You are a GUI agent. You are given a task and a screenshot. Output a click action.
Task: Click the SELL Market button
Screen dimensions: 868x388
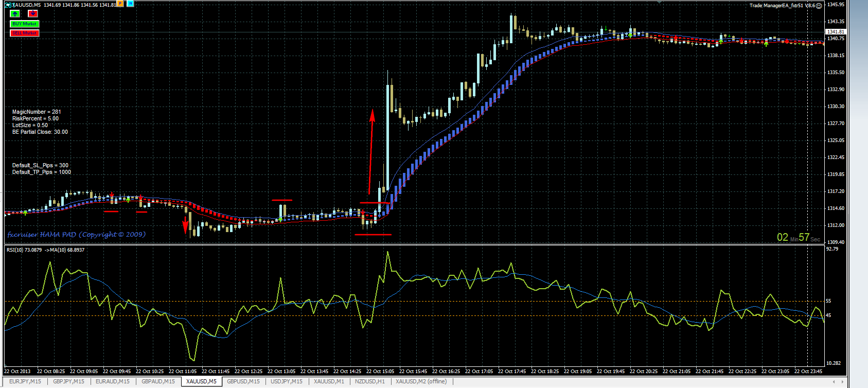click(24, 33)
